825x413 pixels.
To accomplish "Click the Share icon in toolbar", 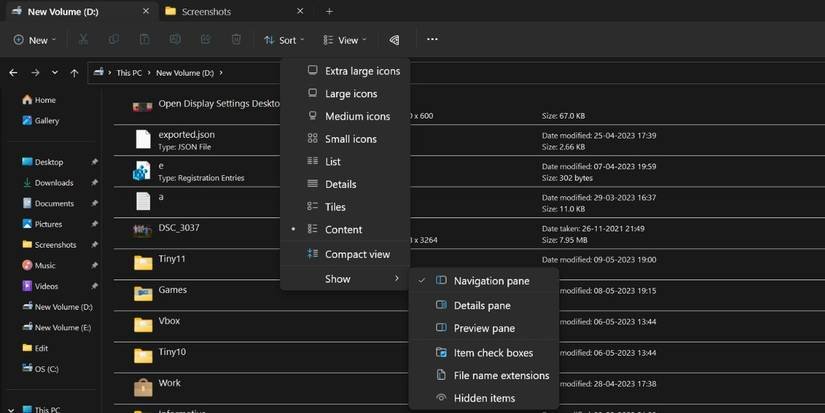I will click(x=206, y=40).
